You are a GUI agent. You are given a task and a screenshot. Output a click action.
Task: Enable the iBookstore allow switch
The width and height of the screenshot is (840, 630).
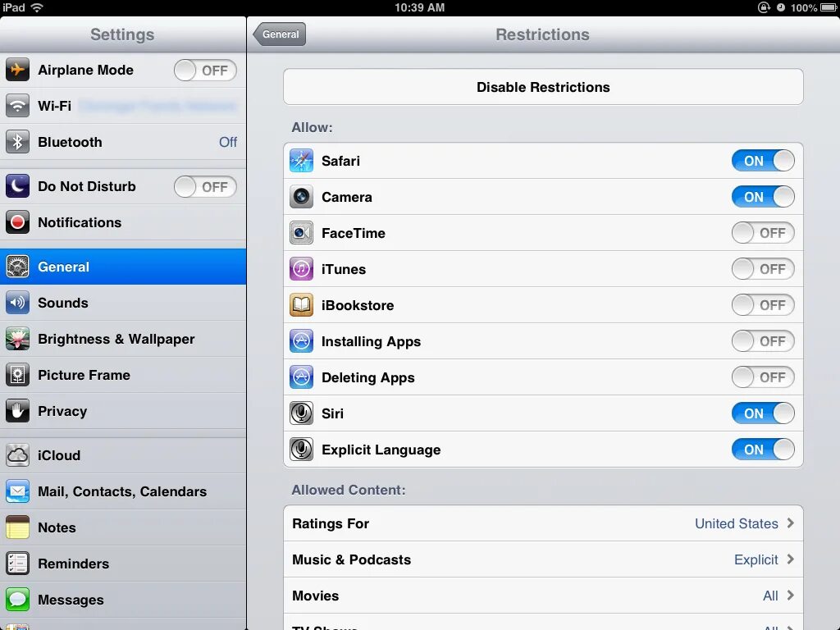coord(763,305)
